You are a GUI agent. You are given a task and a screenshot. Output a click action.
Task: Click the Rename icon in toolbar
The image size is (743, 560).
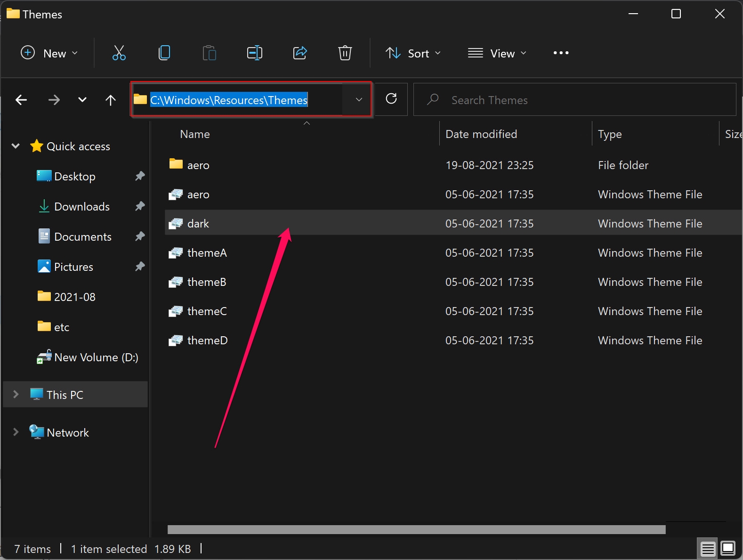click(x=255, y=53)
